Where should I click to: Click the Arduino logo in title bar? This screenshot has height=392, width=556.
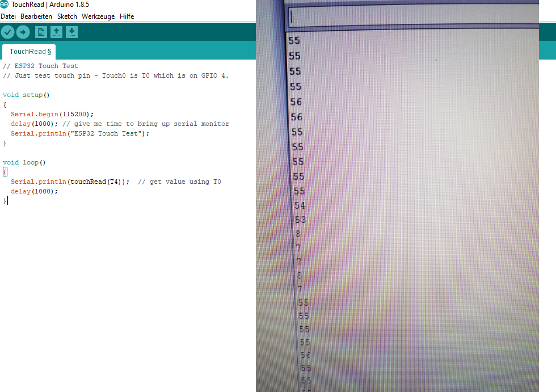[5, 4]
